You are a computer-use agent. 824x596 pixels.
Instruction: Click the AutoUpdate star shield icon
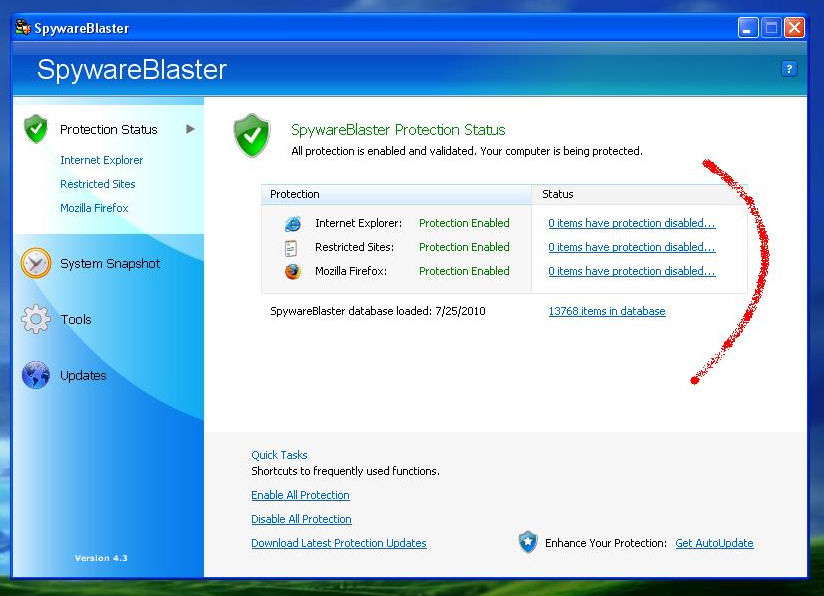click(x=528, y=542)
